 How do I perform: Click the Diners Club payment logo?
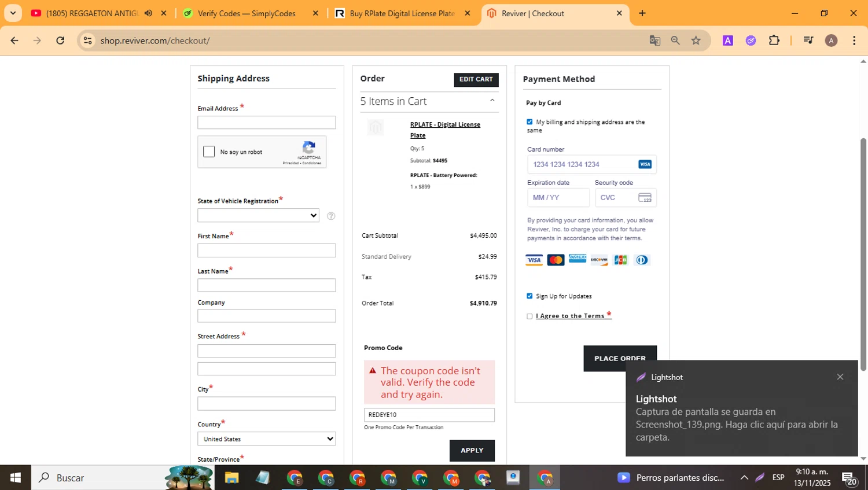click(642, 260)
